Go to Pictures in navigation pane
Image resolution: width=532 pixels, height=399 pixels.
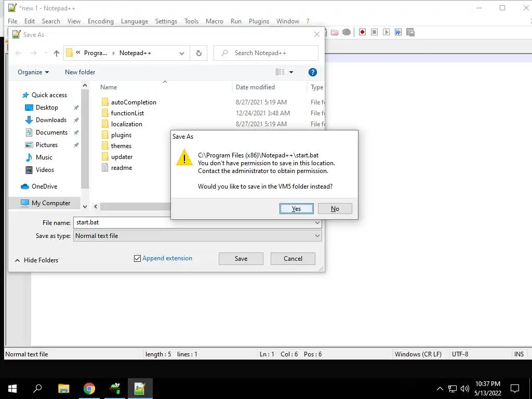point(46,145)
